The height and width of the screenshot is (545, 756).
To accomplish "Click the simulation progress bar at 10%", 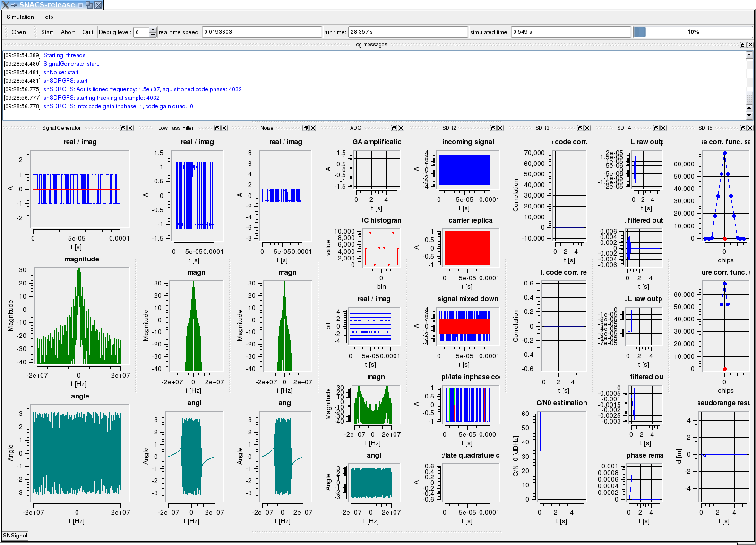I will pyautogui.click(x=693, y=32).
